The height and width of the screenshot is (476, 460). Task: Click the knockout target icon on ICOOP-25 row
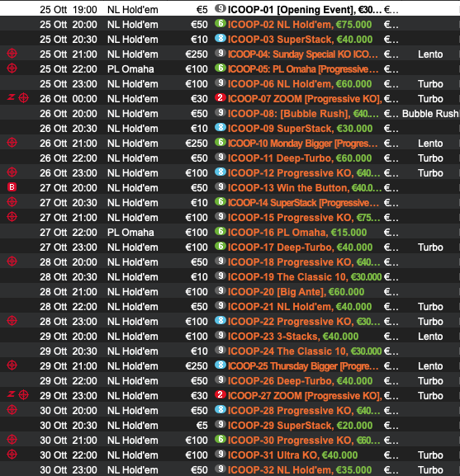(x=12, y=365)
